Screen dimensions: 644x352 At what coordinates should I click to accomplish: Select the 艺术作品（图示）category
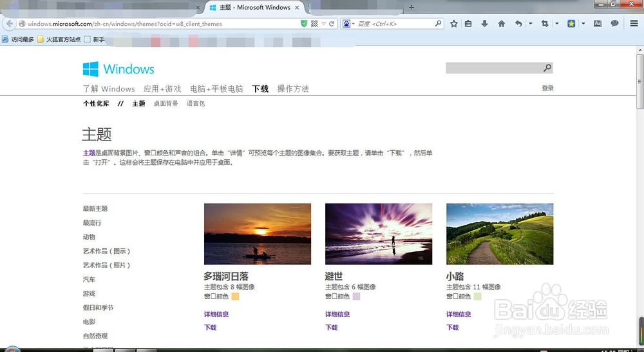107,251
